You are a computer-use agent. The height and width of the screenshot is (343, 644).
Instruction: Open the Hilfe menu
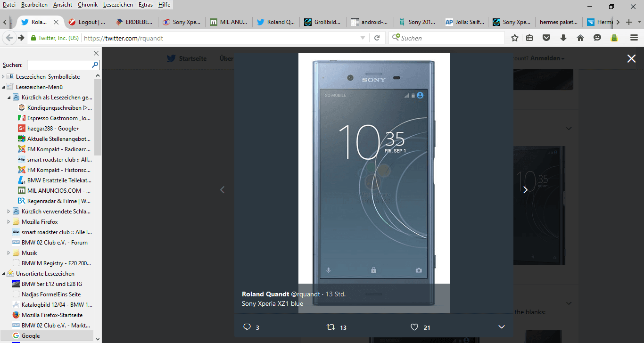[x=165, y=5]
